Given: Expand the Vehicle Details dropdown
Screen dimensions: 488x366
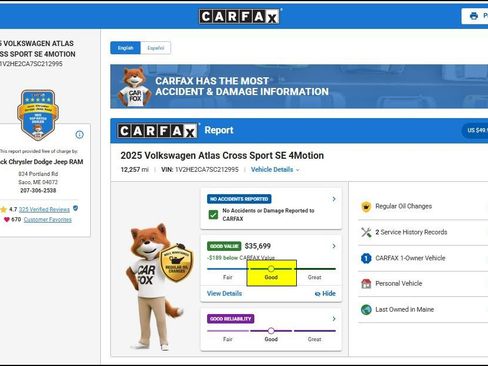Looking at the screenshot, I should [275, 170].
